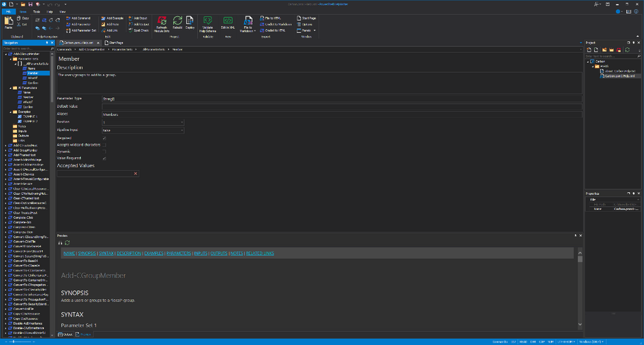Click the Deploy icon in Project group
The image size is (644, 345).
pos(190,20)
